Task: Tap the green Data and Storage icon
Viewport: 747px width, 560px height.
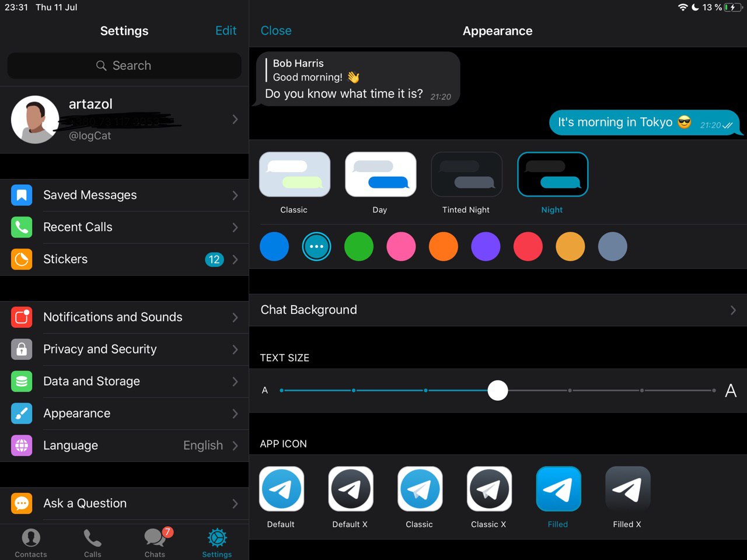Action: click(x=22, y=381)
